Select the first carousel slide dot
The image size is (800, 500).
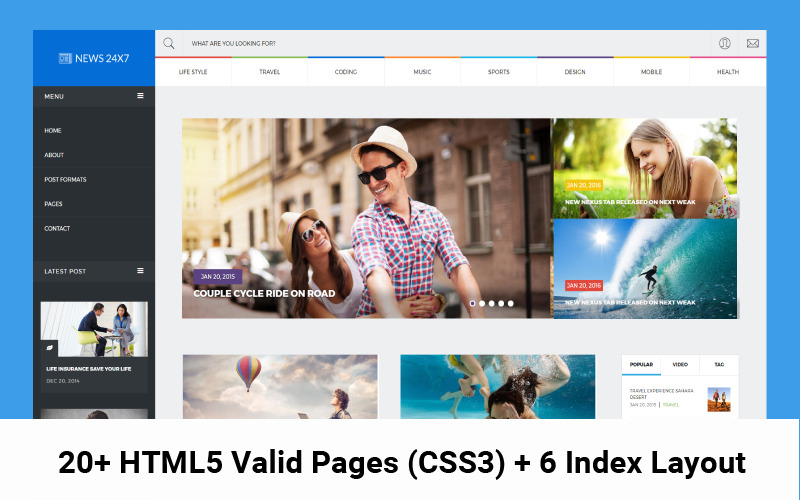472,303
